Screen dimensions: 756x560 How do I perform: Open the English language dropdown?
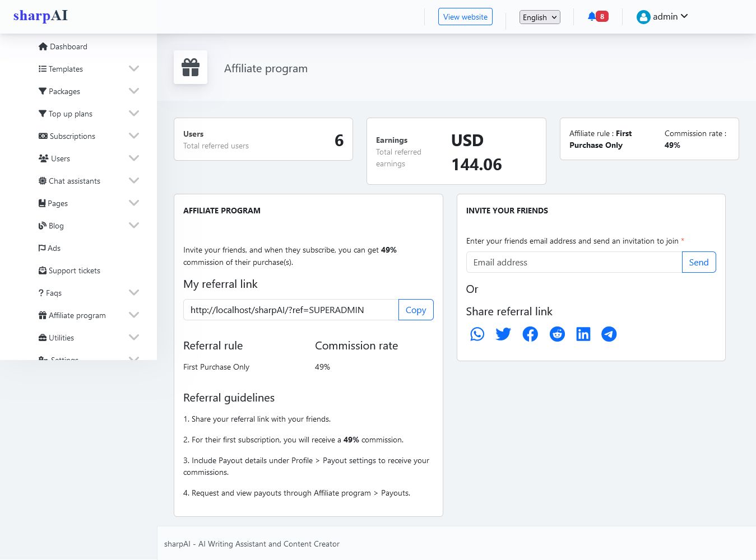tap(540, 17)
